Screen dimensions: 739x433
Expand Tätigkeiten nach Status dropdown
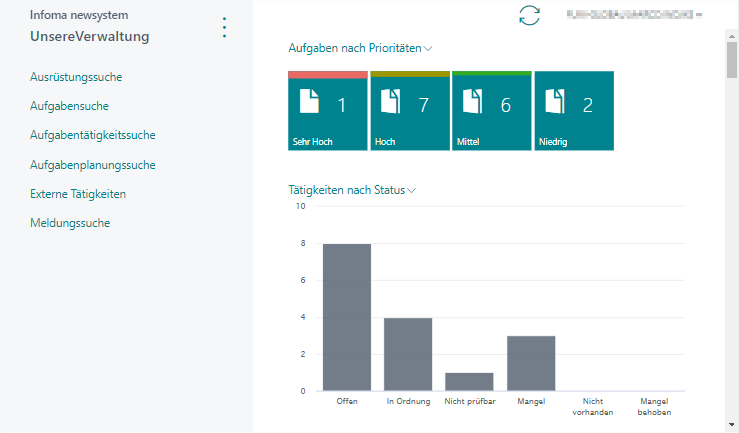pyautogui.click(x=411, y=190)
